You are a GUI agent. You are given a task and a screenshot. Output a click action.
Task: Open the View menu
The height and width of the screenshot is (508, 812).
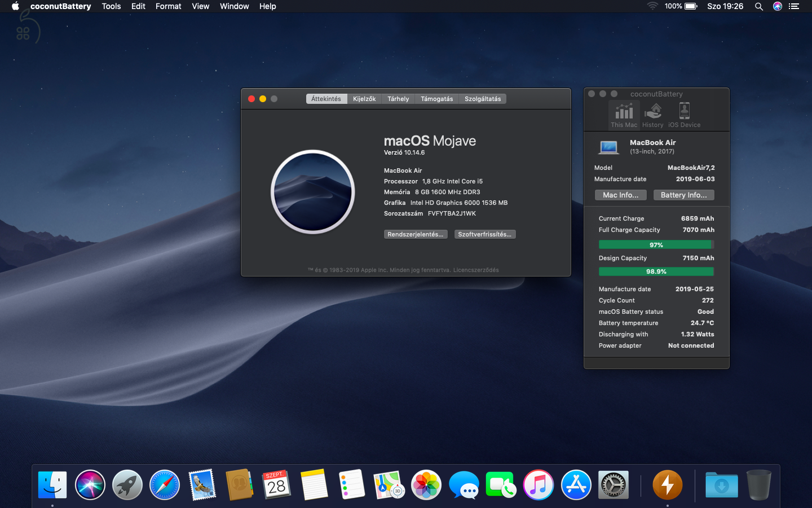point(200,6)
